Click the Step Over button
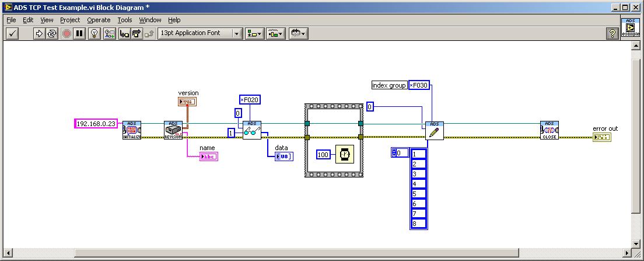The image size is (644, 261). coord(136,33)
